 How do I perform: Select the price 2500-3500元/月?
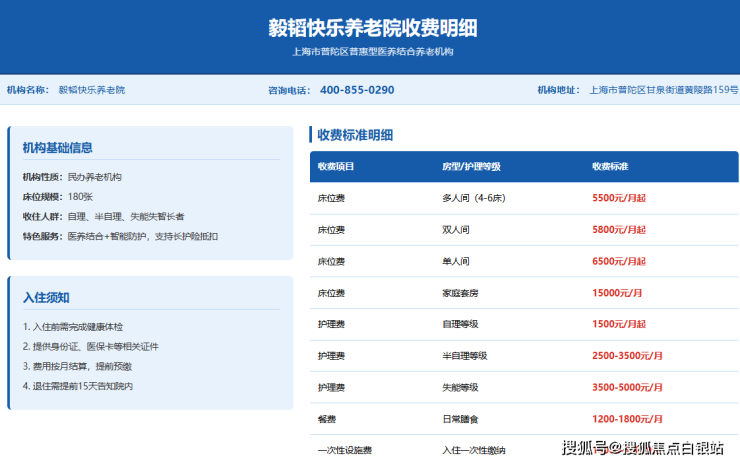coord(628,356)
